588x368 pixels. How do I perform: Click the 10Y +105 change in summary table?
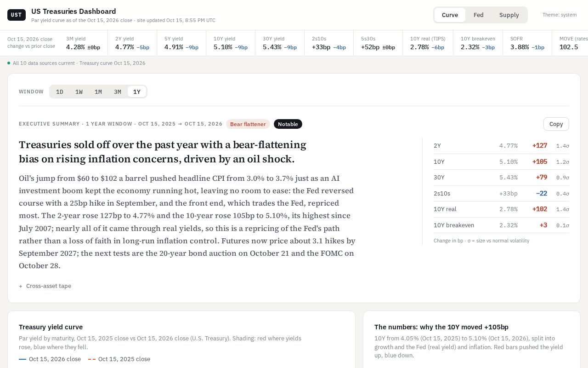(x=540, y=162)
